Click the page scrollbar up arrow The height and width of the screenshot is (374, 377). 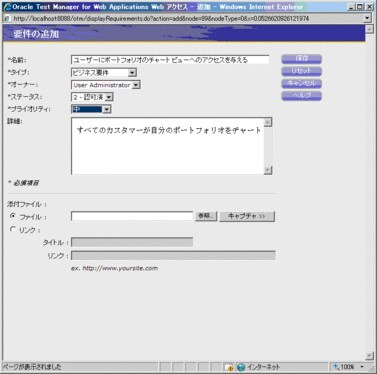(x=369, y=29)
